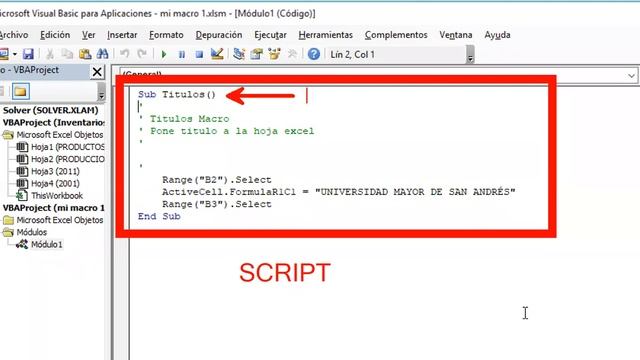Open Object Browser toolbar icon
640x360 pixels.
point(274,54)
